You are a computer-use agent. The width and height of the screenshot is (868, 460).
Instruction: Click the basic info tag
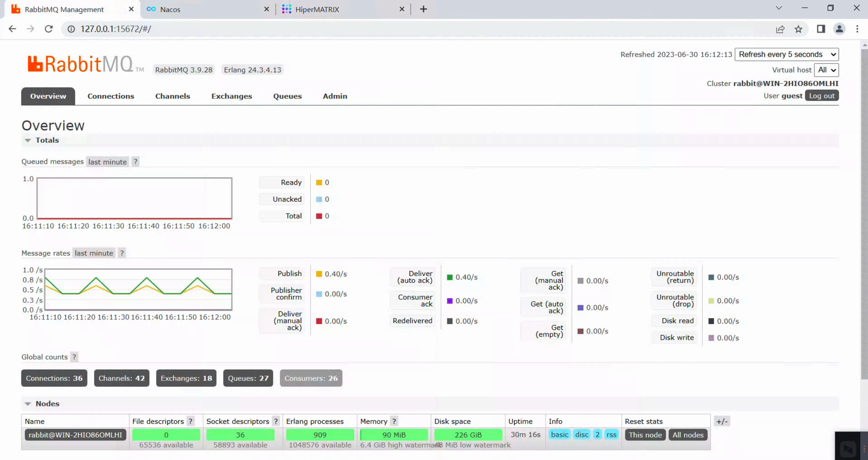point(559,434)
